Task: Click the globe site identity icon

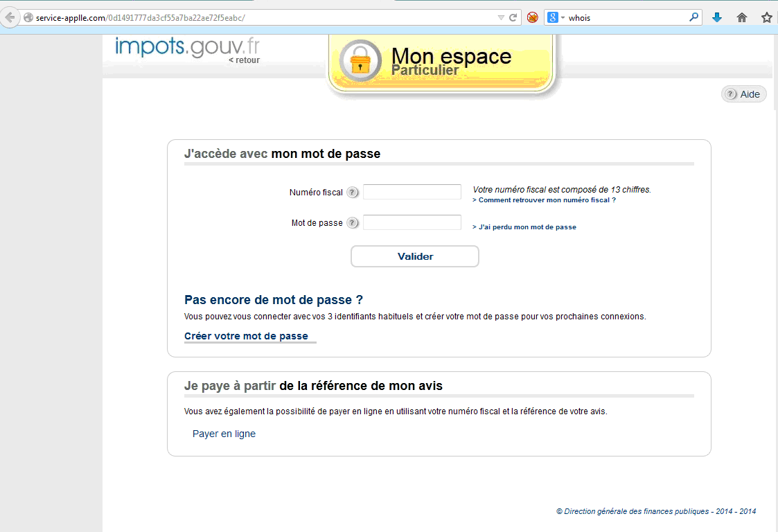Action: (28, 18)
